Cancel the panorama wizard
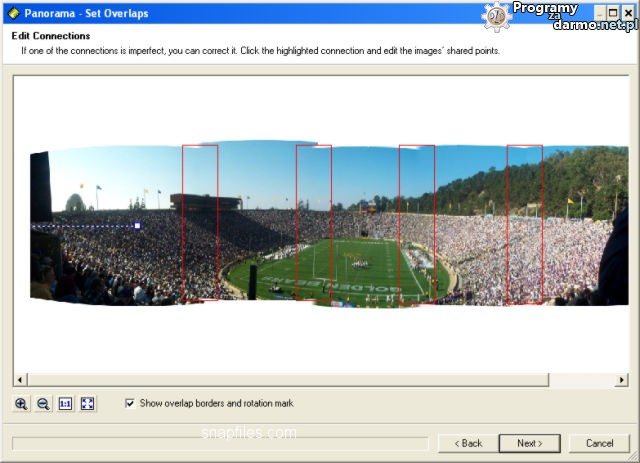This screenshot has height=463, width=640. click(599, 443)
